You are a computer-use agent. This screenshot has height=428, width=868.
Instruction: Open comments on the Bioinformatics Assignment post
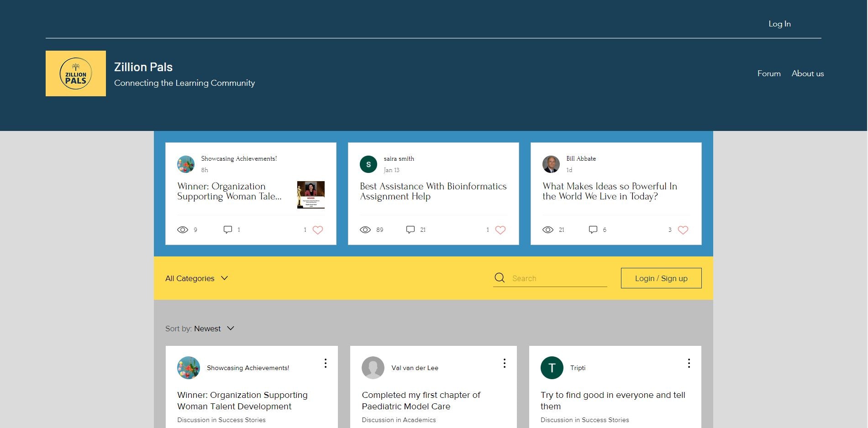[410, 230]
